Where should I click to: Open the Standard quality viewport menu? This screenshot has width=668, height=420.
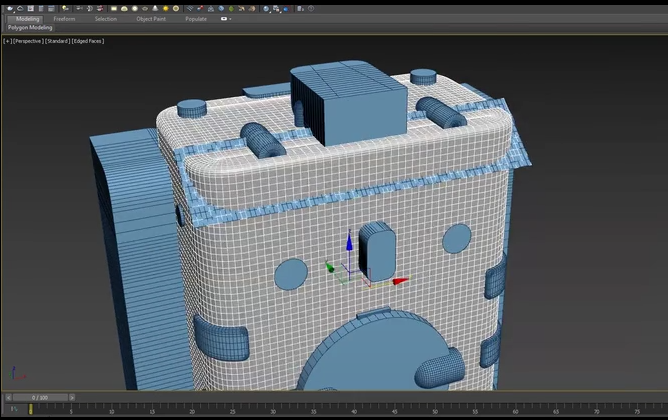(x=56, y=41)
